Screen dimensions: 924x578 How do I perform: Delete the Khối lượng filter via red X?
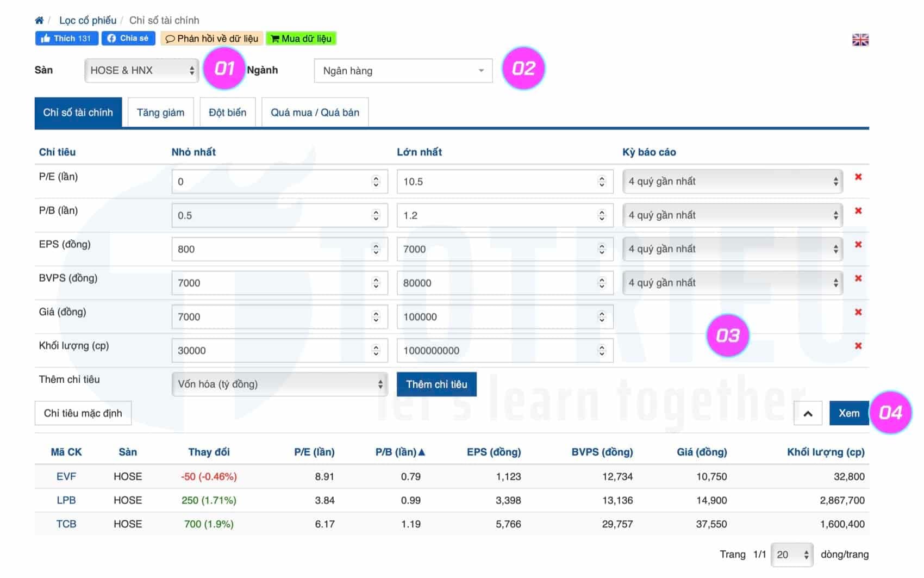[859, 345]
